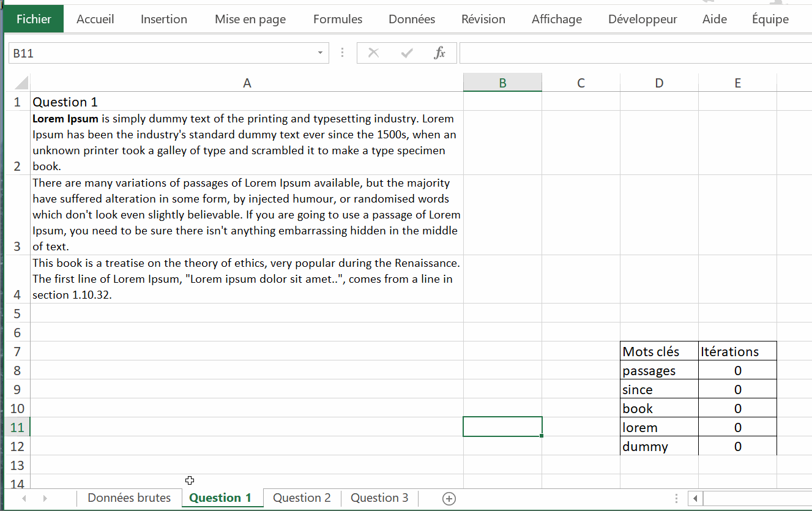Select column D header

[x=659, y=83]
